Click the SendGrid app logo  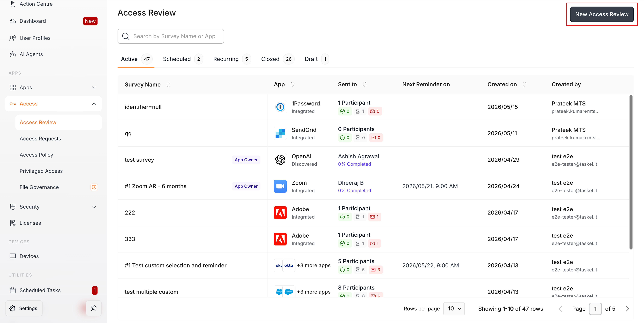280,133
